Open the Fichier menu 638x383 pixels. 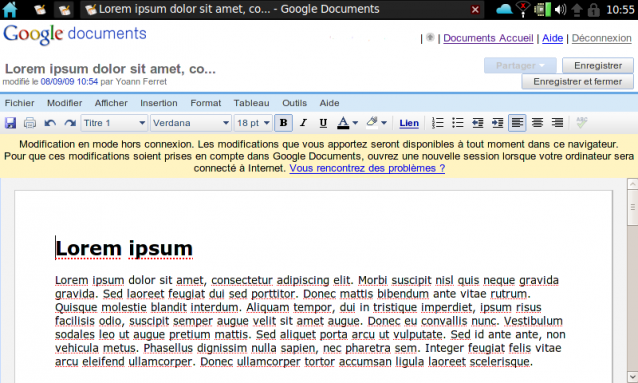pos(20,103)
